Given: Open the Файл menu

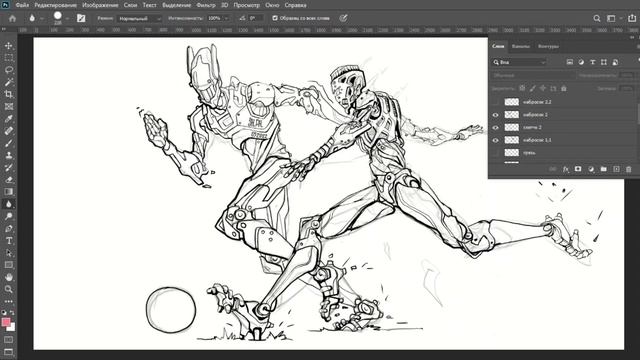Looking at the screenshot, I should [22, 5].
